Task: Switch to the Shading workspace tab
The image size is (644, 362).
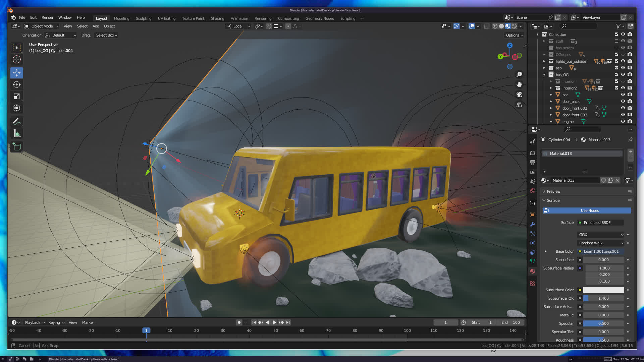Action: click(x=217, y=18)
